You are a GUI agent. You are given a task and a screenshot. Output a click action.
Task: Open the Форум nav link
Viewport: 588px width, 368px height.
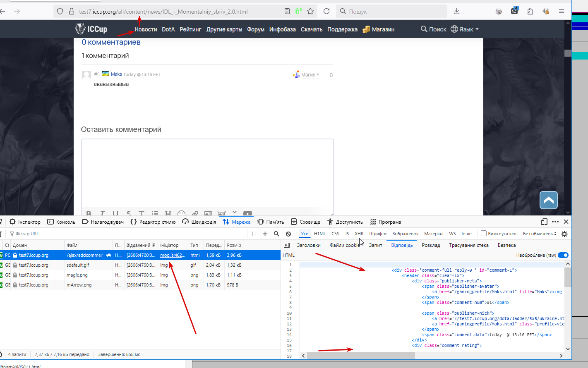tap(256, 29)
